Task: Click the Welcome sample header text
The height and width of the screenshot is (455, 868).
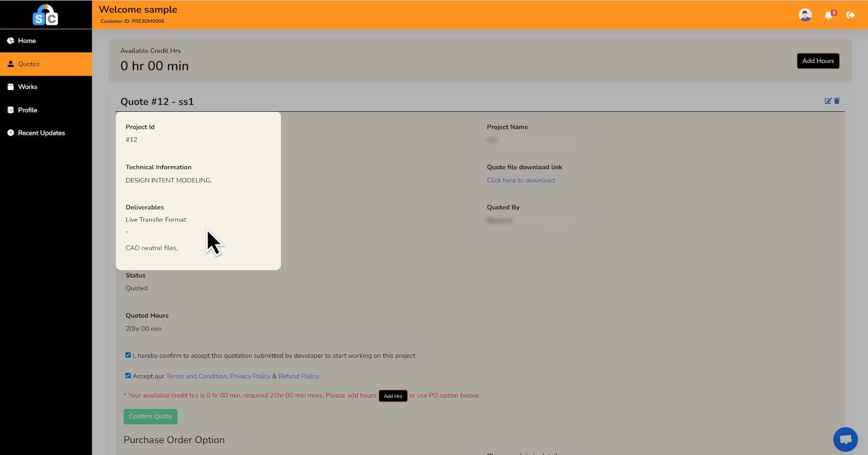Action: pyautogui.click(x=138, y=9)
